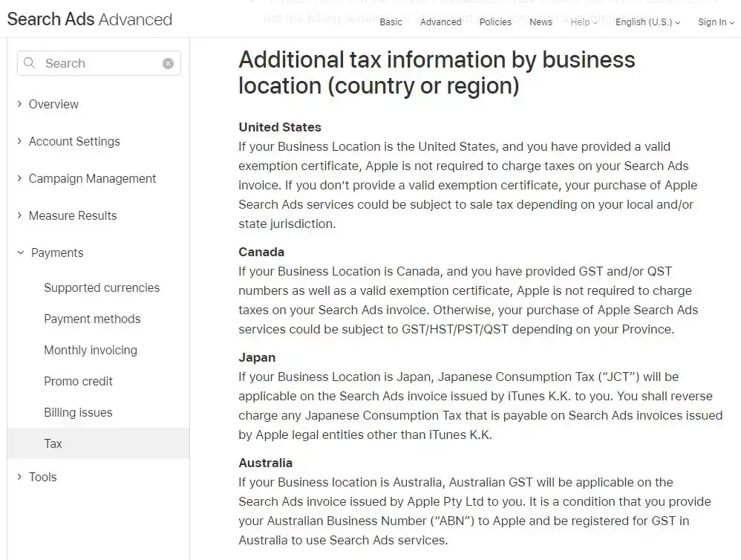Open the Monthly invoicing page
This screenshot has height=560, width=741.
click(91, 350)
